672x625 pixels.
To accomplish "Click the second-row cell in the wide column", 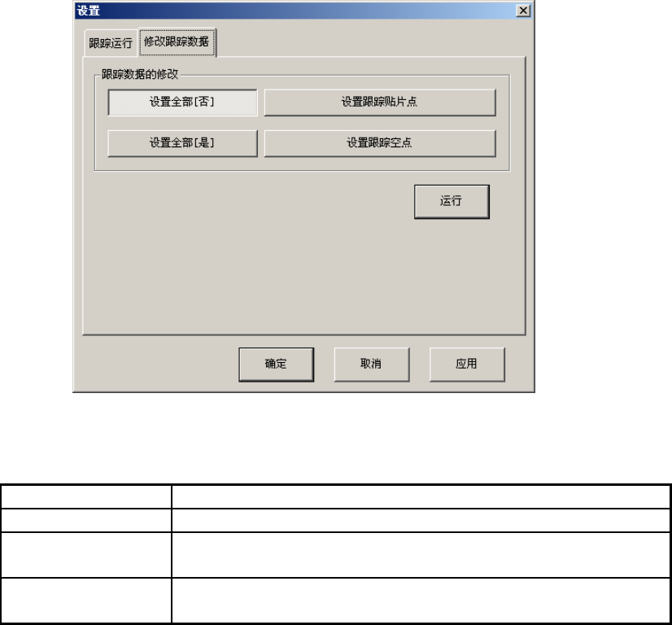I will point(421,520).
